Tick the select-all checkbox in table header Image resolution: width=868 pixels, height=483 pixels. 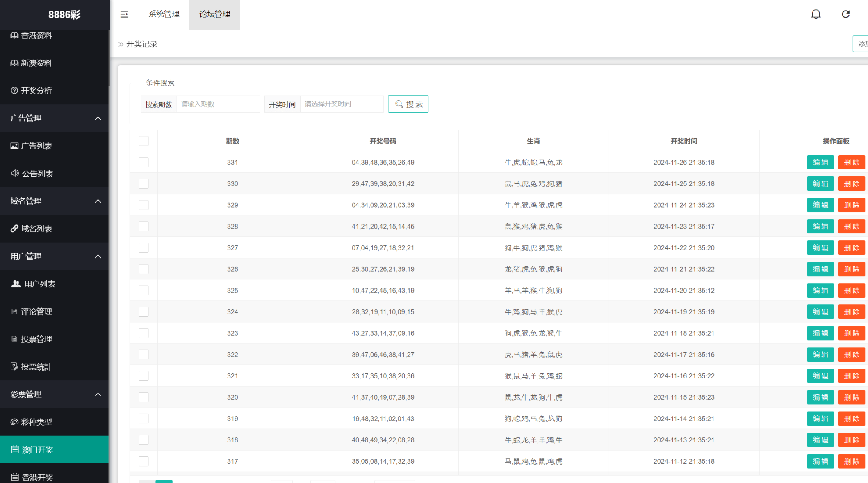click(x=144, y=141)
